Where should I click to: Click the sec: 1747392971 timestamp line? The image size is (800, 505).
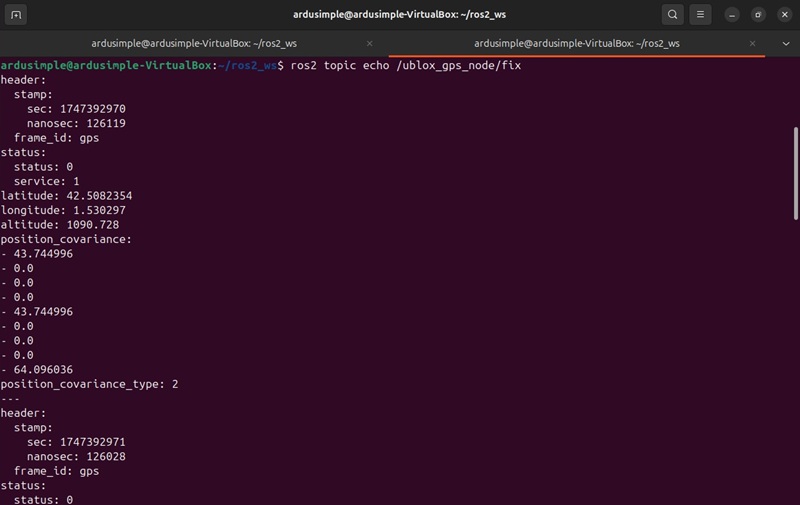coord(76,442)
